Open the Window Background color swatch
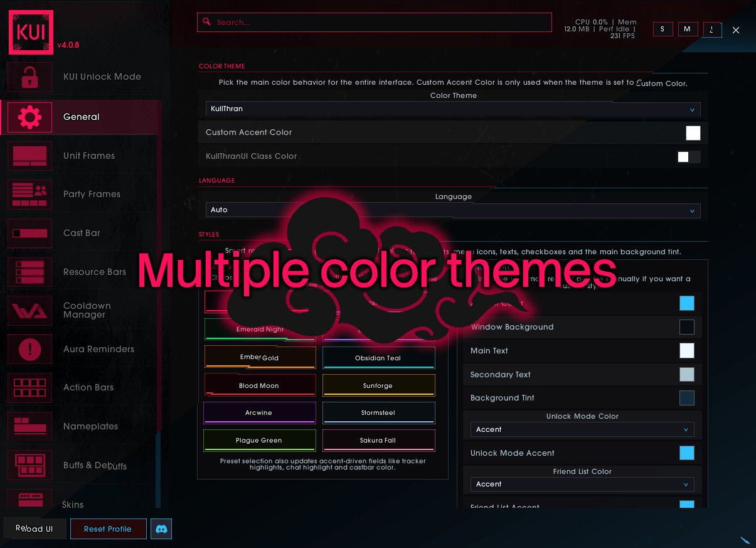Image resolution: width=756 pixels, height=548 pixels. (687, 327)
